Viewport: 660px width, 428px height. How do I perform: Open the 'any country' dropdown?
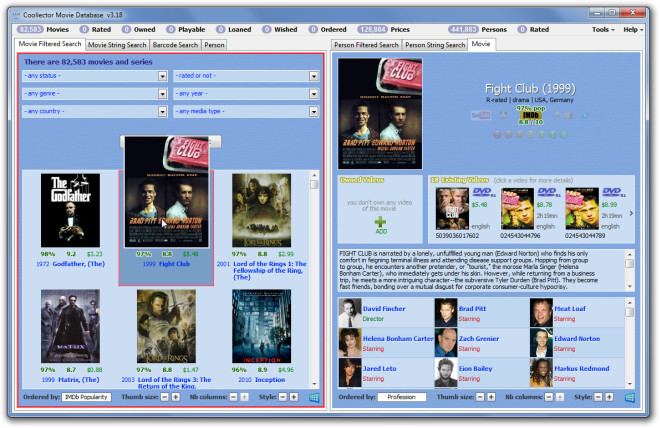[95, 111]
